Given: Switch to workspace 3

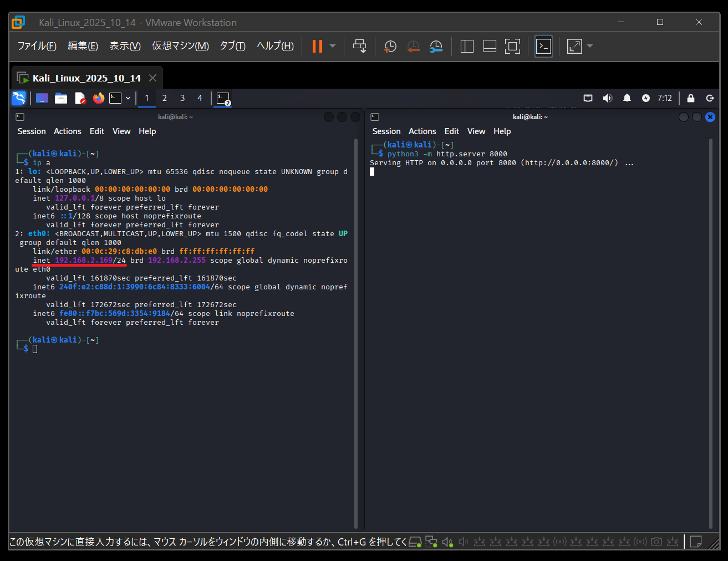Looking at the screenshot, I should tap(182, 98).
